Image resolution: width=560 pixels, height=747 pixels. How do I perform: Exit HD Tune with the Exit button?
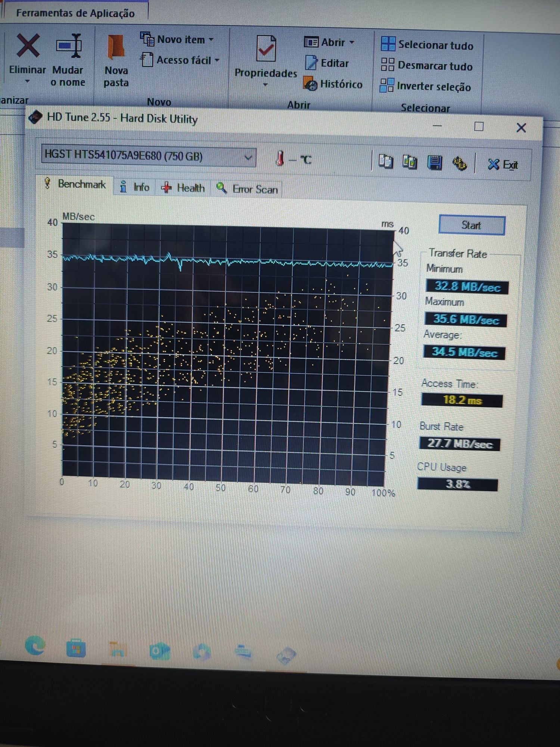tap(503, 164)
